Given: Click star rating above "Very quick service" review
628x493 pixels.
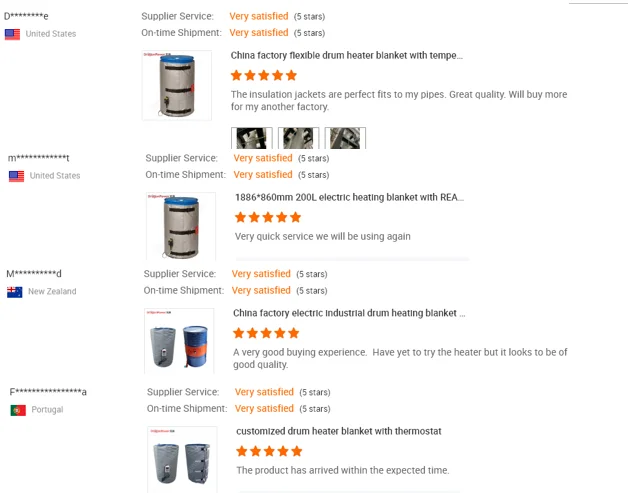Looking at the screenshot, I should [268, 217].
